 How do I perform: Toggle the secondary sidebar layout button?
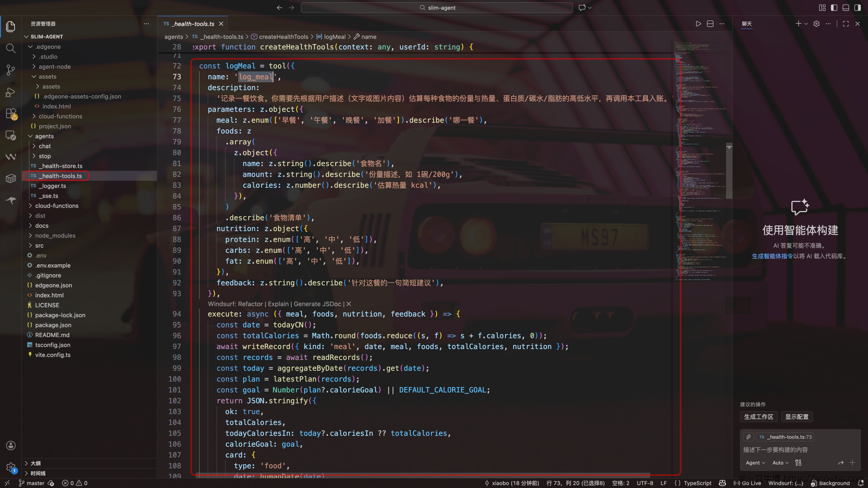click(857, 7)
